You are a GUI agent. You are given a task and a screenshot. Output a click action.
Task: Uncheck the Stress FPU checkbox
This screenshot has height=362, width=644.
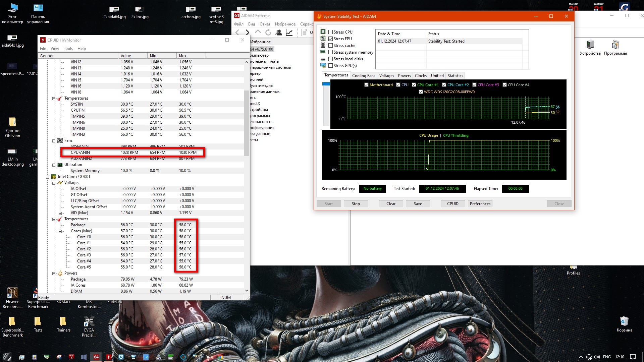tap(331, 39)
